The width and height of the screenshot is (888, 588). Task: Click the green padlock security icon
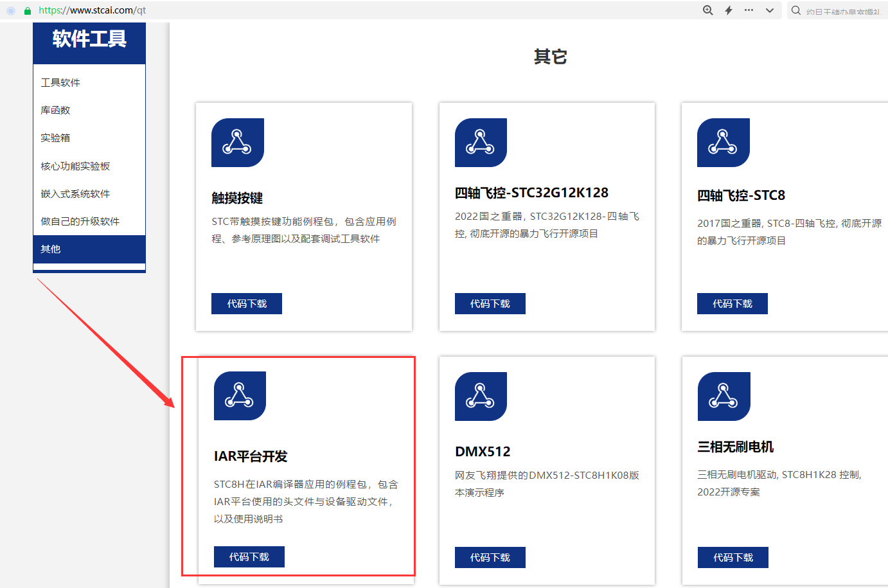pyautogui.click(x=28, y=11)
